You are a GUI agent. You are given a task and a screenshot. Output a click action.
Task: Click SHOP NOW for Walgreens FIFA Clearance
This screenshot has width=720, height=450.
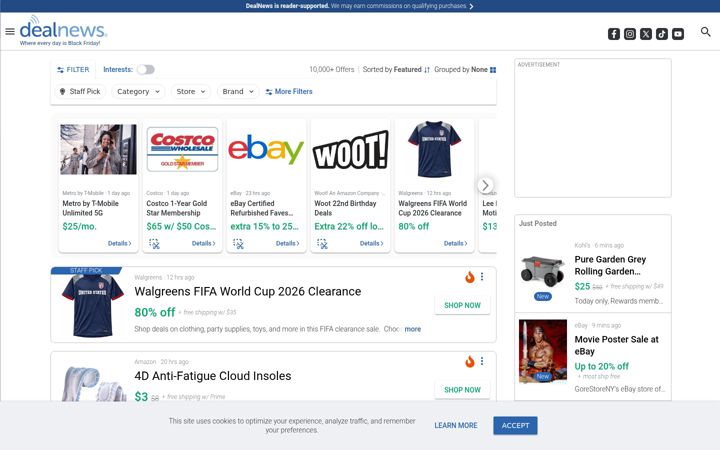tap(462, 305)
